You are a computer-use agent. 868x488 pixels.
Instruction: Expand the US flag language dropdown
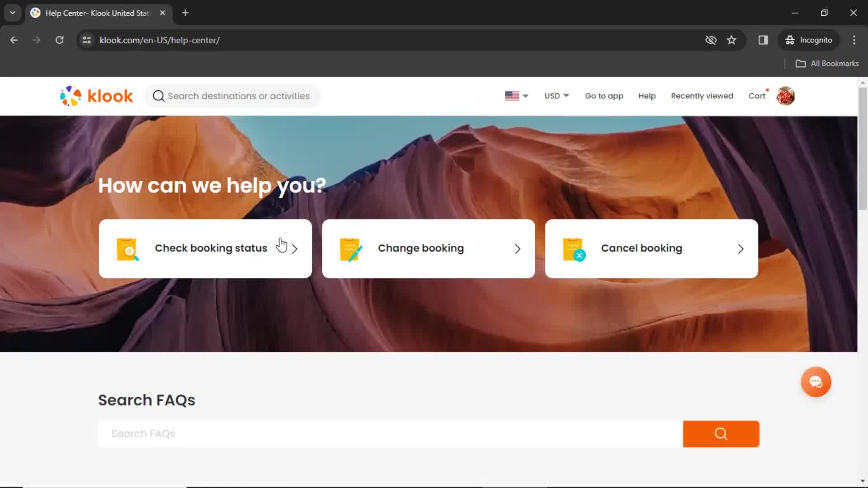(515, 96)
